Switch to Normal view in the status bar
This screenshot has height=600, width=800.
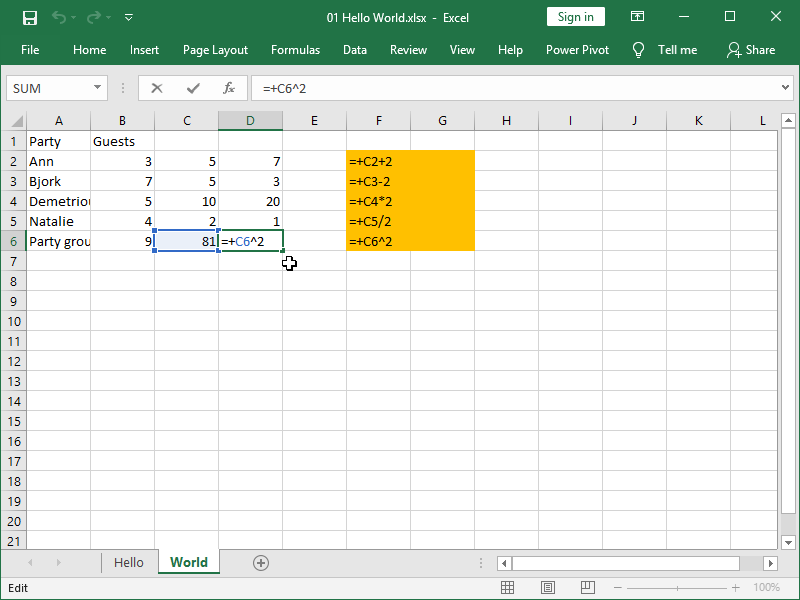507,587
